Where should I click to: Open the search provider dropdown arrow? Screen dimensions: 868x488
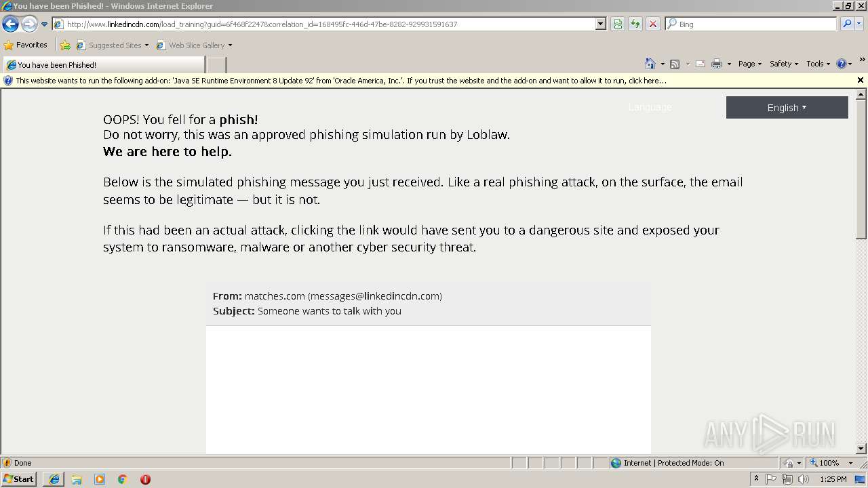pyautogui.click(x=859, y=24)
